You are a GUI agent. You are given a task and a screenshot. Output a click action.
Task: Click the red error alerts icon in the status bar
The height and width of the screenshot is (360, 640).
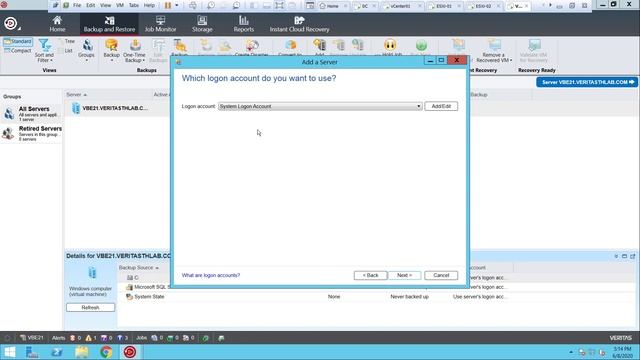[x=73, y=338]
